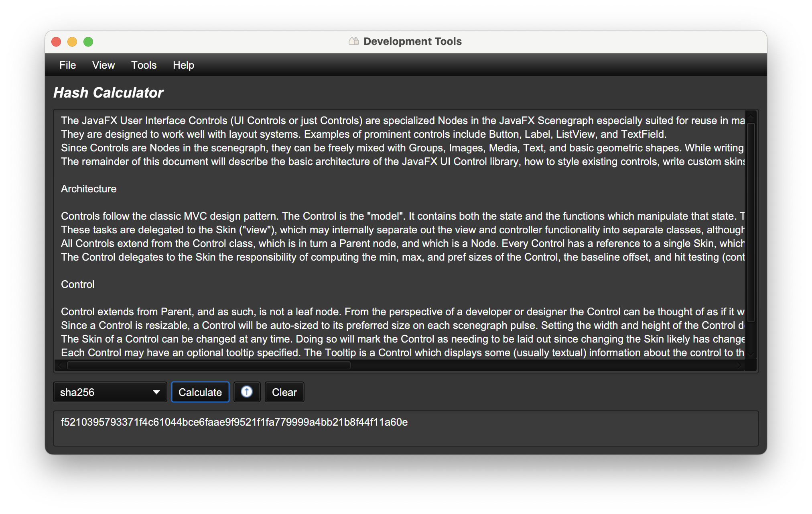This screenshot has width=812, height=514.
Task: Click the Tools menu item
Action: click(x=144, y=65)
